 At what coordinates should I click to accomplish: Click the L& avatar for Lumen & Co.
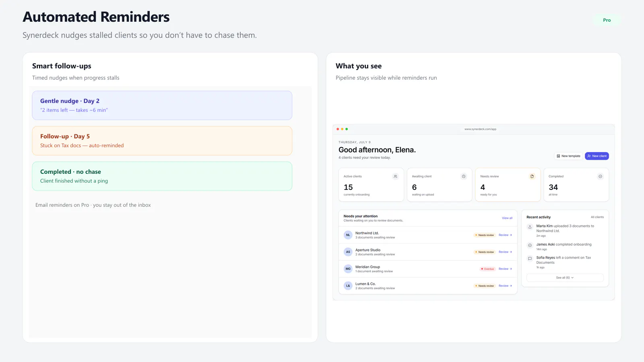pos(348,286)
